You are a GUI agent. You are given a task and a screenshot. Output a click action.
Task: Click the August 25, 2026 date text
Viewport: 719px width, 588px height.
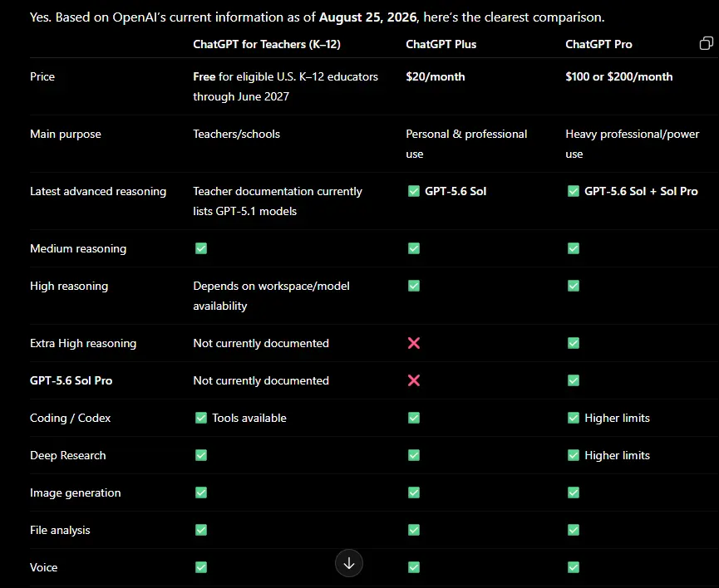pyautogui.click(x=367, y=17)
